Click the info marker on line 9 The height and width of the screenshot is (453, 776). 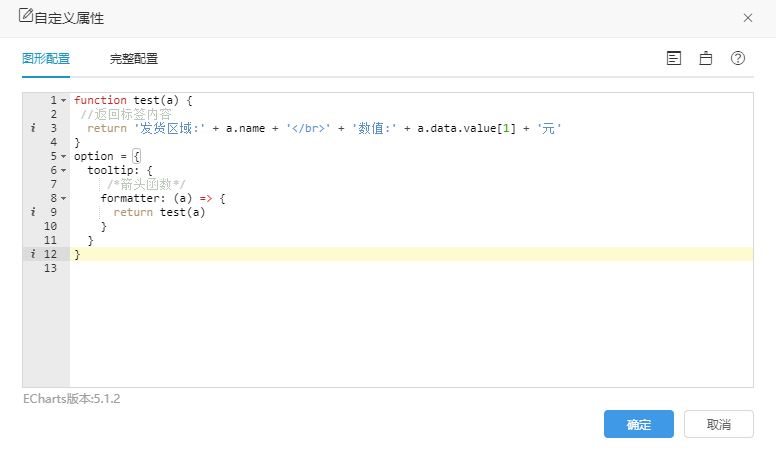click(33, 212)
